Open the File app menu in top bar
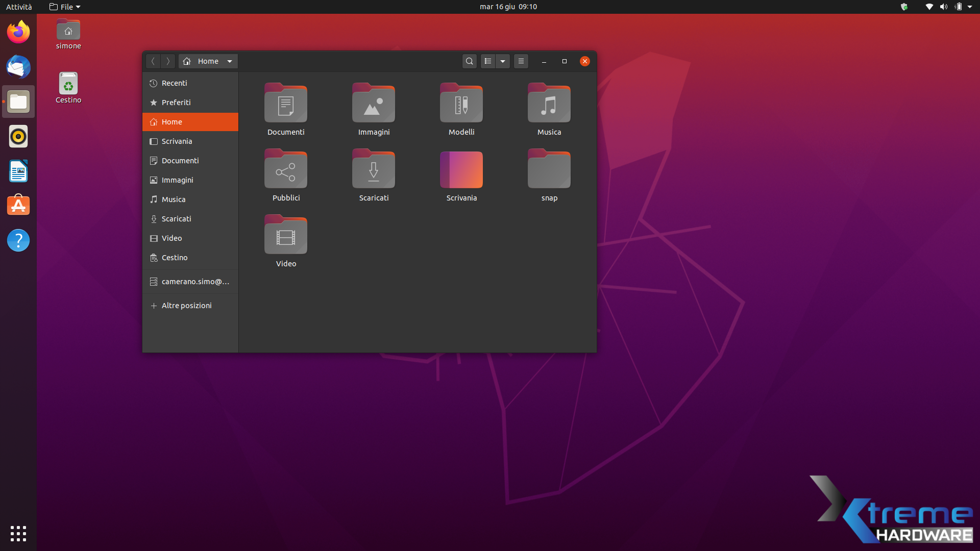Screen dimensions: 980x551 point(65,7)
